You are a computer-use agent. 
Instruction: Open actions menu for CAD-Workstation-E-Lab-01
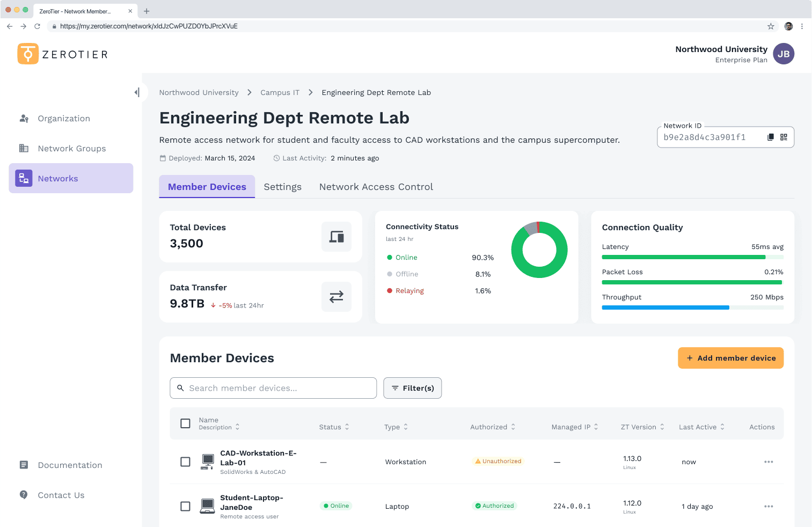point(768,462)
